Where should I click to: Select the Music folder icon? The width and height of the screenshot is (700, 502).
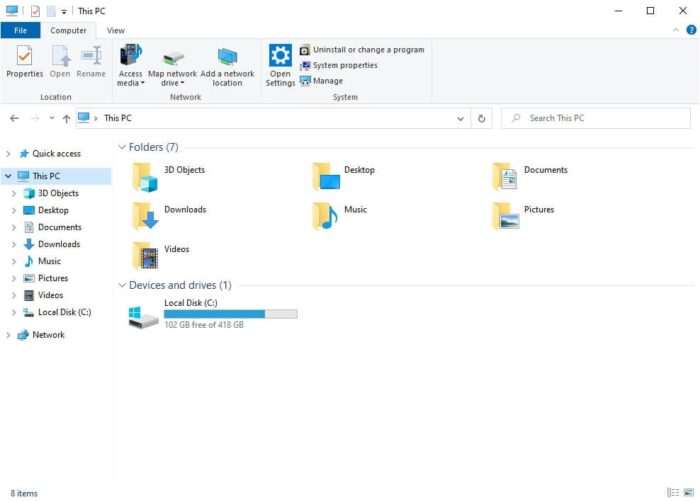pos(325,216)
